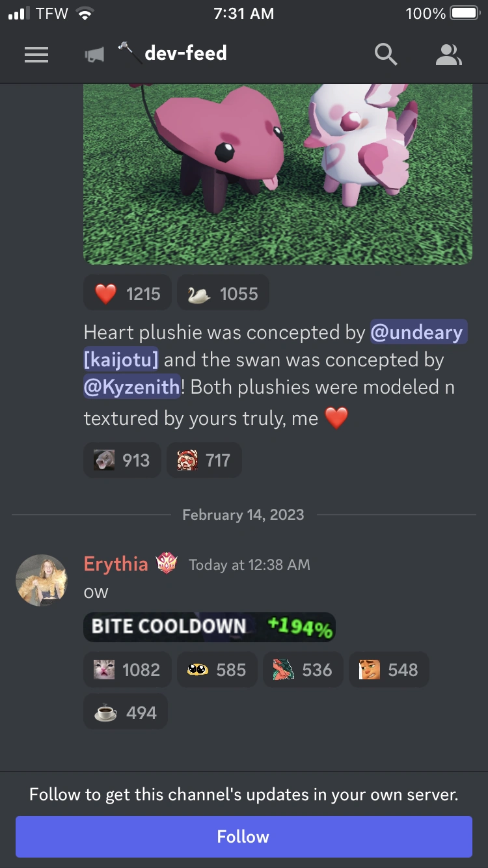
Task: Show the member list icon
Action: [x=448, y=55]
